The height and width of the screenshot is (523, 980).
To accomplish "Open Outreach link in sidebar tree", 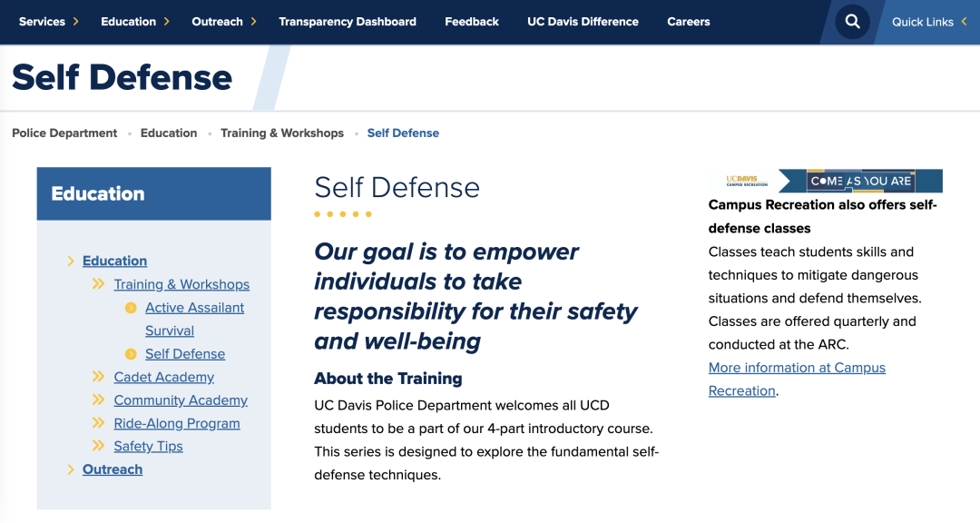I will coord(113,469).
